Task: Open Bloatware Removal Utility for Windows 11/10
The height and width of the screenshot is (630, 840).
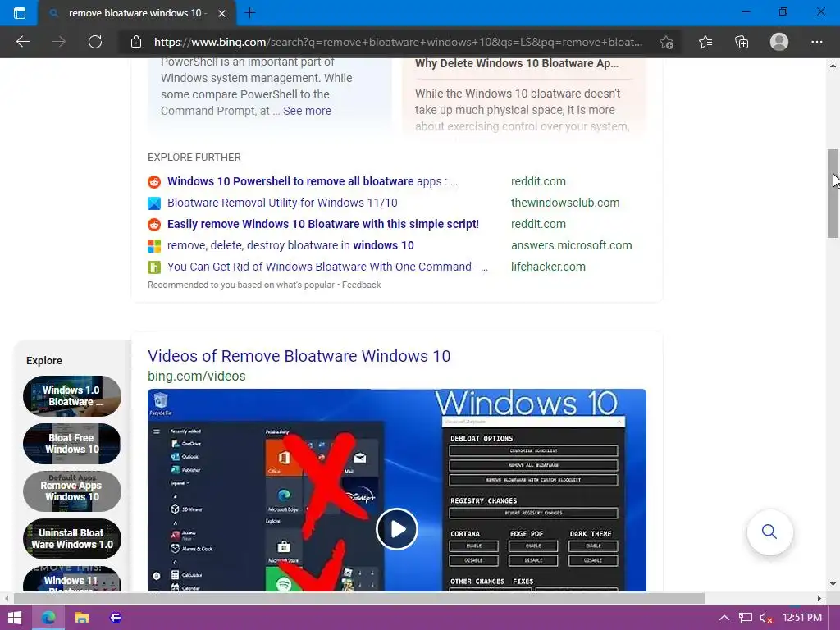Action: (x=282, y=203)
